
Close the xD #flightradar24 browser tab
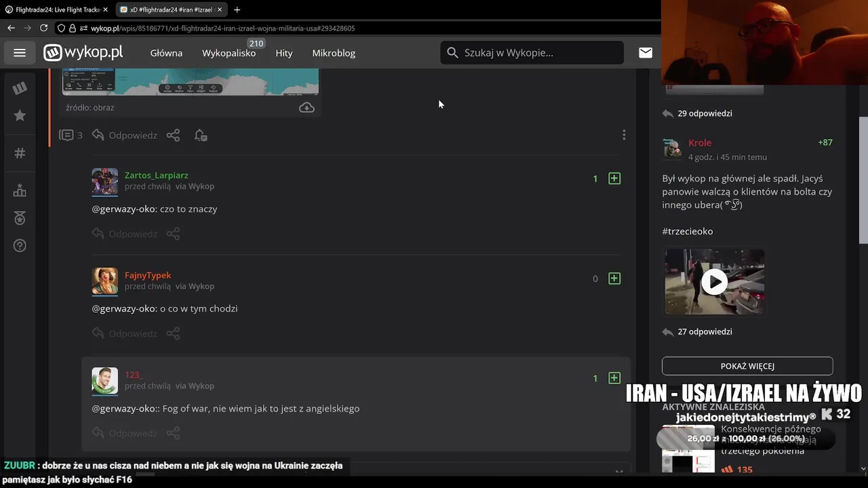220,9
